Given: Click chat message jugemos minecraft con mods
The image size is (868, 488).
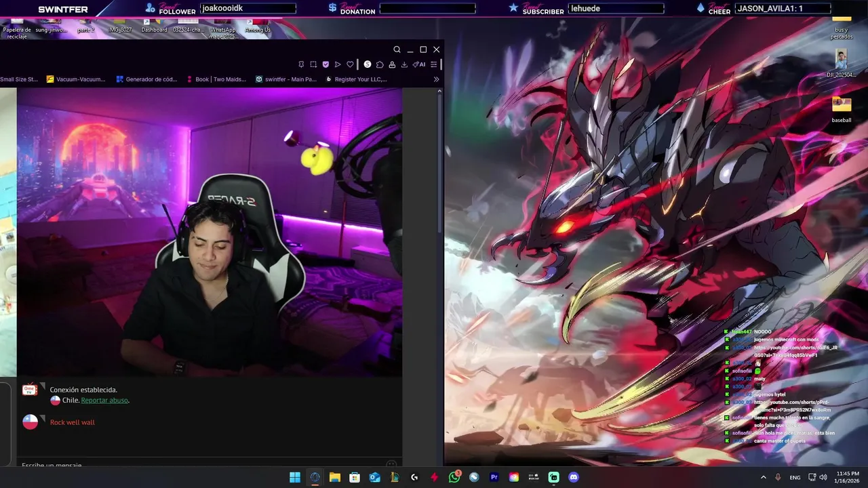Looking at the screenshot, I should [786, 340].
